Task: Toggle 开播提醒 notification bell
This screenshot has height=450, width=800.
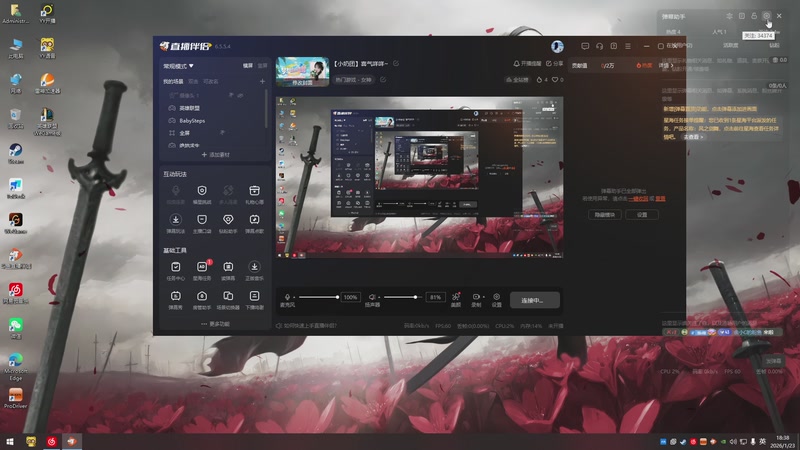Action: 527,64
